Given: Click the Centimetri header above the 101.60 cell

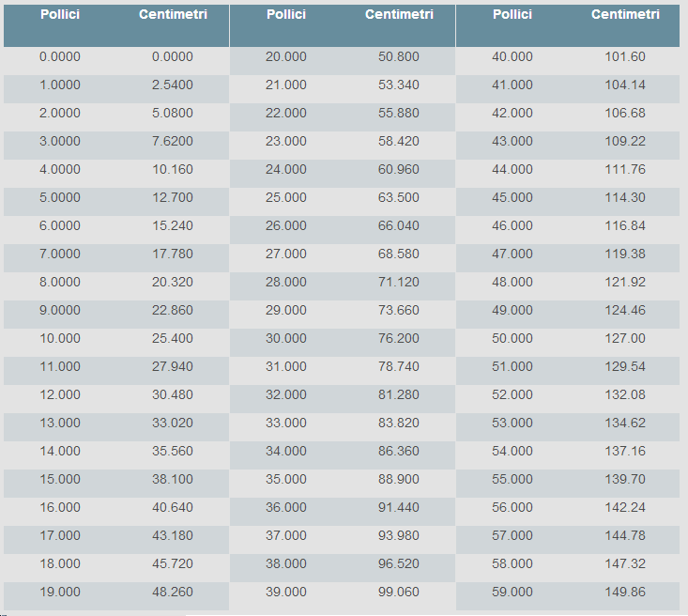Looking at the screenshot, I should click(625, 15).
